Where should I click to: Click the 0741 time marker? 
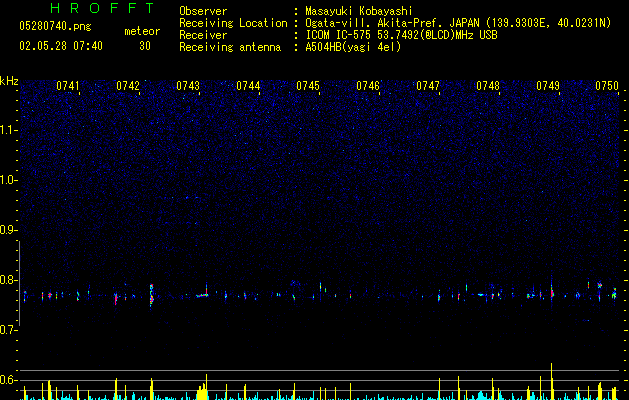(x=68, y=86)
